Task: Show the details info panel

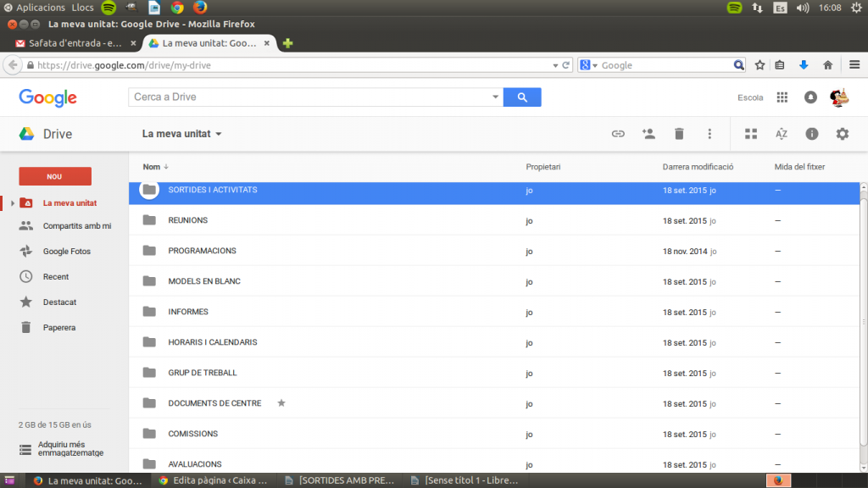Action: (x=812, y=134)
